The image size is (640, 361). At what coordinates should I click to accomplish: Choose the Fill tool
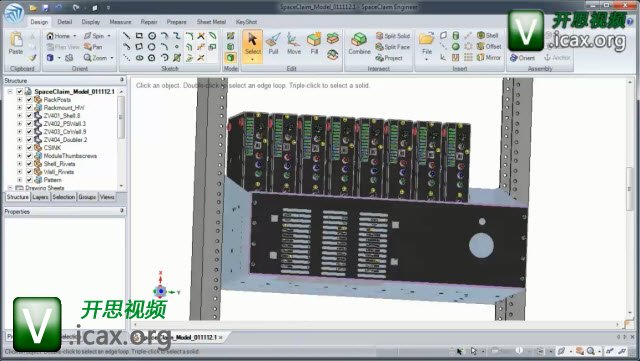point(314,44)
